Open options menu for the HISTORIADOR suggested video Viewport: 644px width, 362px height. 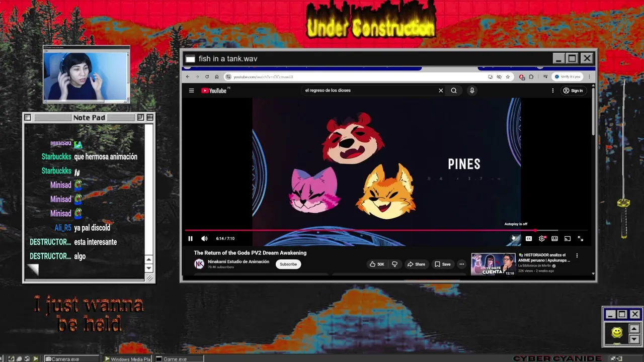click(x=577, y=255)
